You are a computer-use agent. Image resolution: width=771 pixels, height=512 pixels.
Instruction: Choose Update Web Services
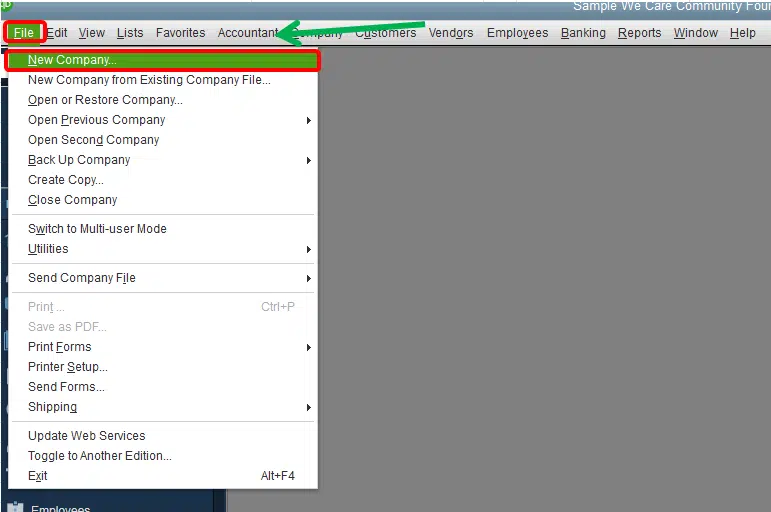[x=163, y=436]
